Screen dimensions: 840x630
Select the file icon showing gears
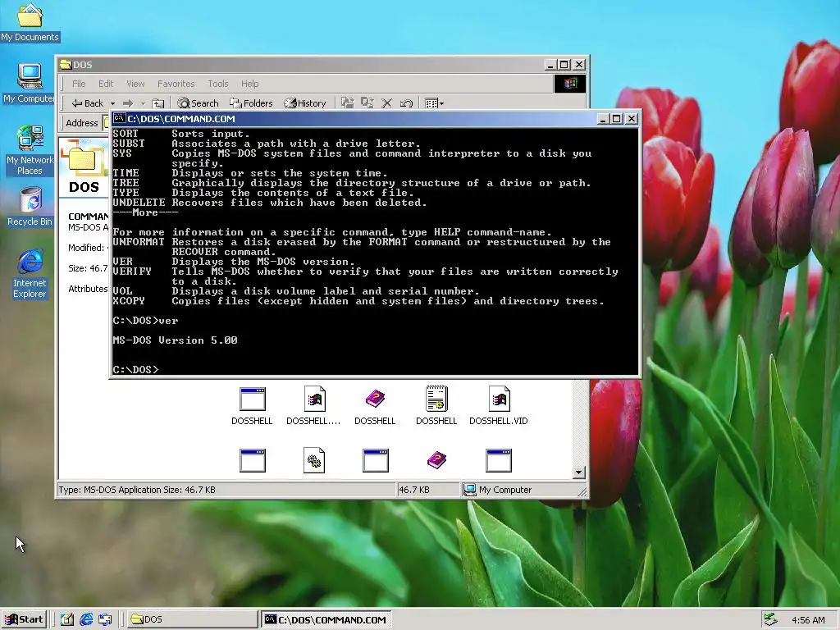[x=314, y=460]
